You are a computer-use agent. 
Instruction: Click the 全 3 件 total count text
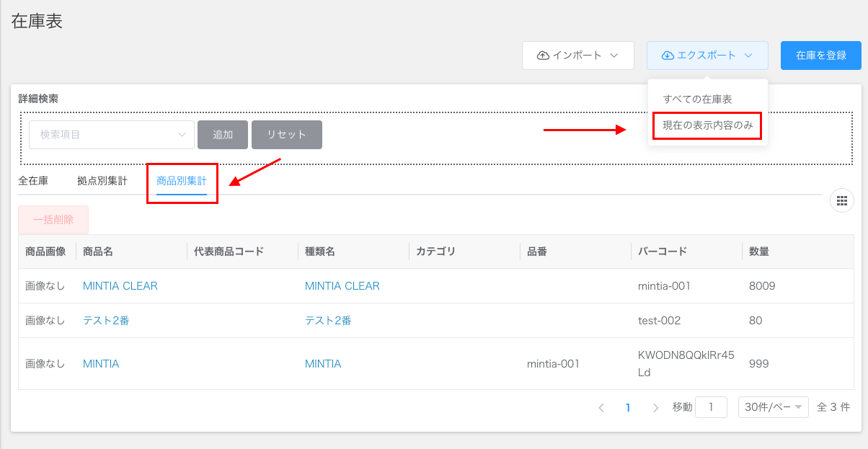pos(834,407)
